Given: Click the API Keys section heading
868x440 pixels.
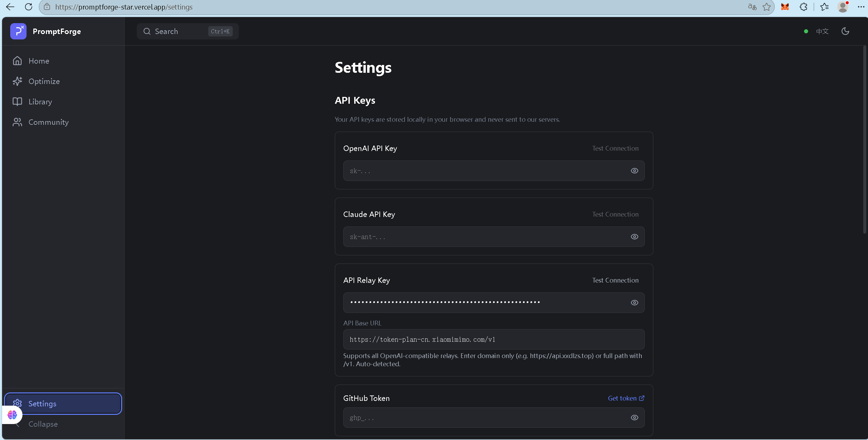Looking at the screenshot, I should (355, 100).
